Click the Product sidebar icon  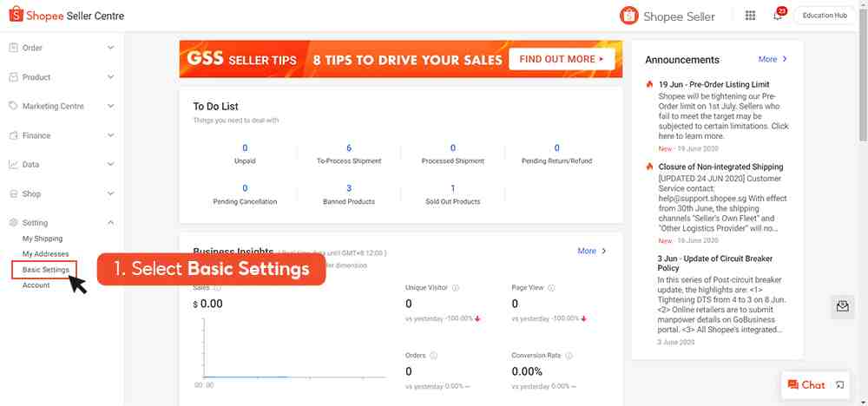pos(13,77)
